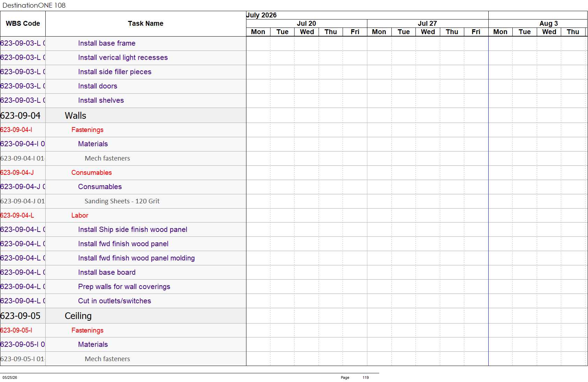
Task: Click the Aug 3 week header
Action: pos(548,23)
